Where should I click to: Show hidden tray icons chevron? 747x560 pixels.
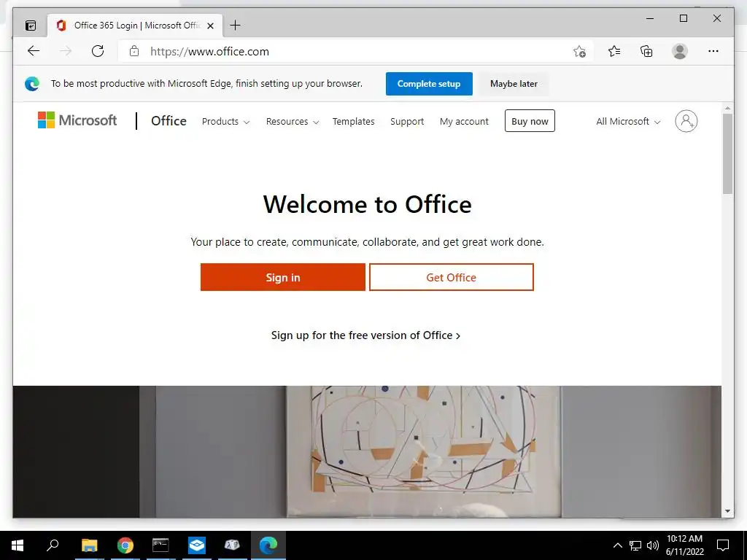click(617, 545)
